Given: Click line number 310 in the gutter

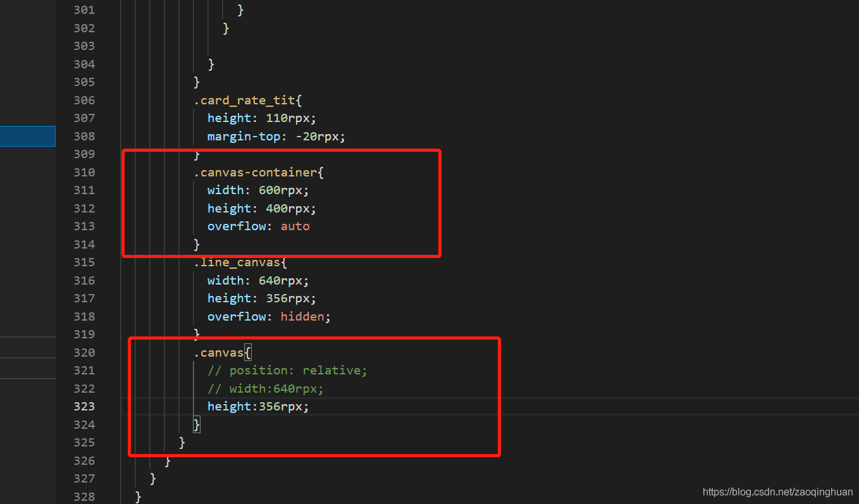Looking at the screenshot, I should coord(84,172).
